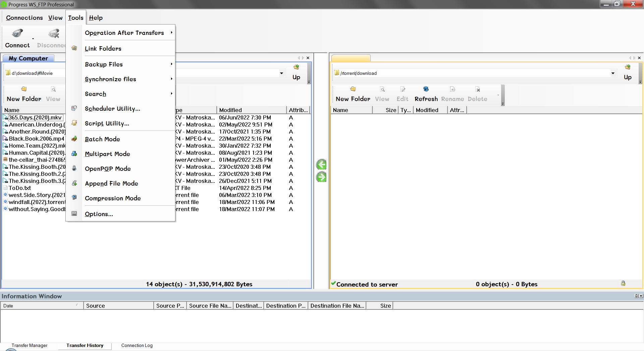Screen dimensions: 644x351
Task: Click the lock icon in remote status bar
Action: click(x=623, y=284)
